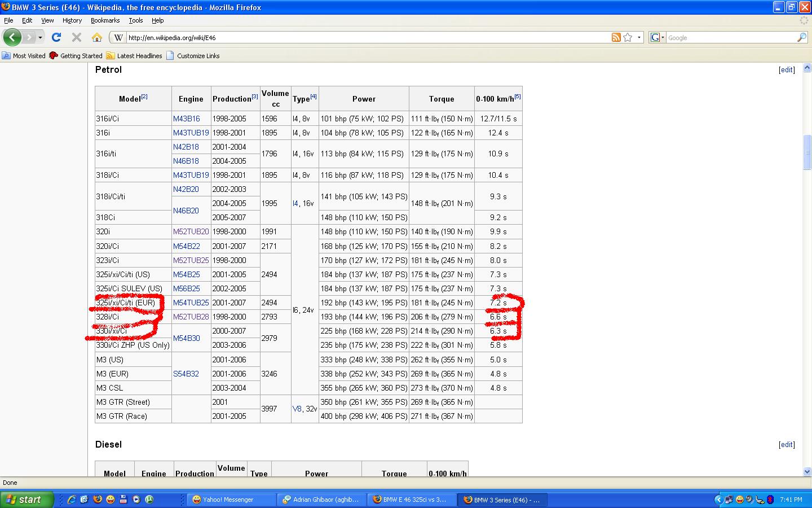Open the N46B18 engine link
This screenshot has width=812, height=508.
[186, 161]
